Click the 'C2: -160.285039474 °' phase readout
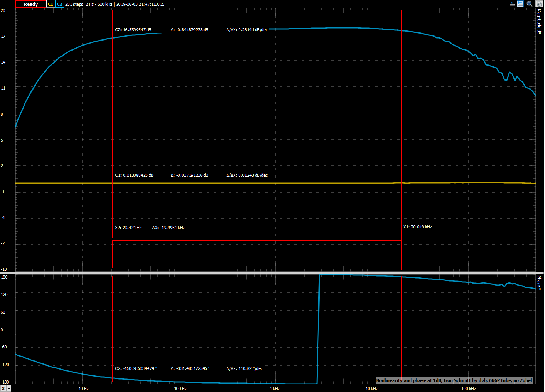 pyautogui.click(x=136, y=368)
